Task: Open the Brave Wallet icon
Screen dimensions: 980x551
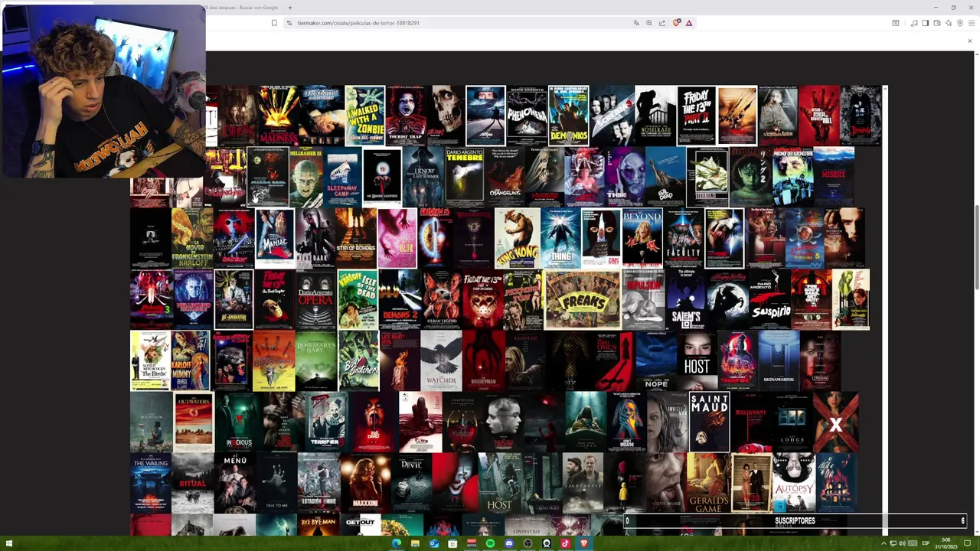Action: [x=937, y=23]
